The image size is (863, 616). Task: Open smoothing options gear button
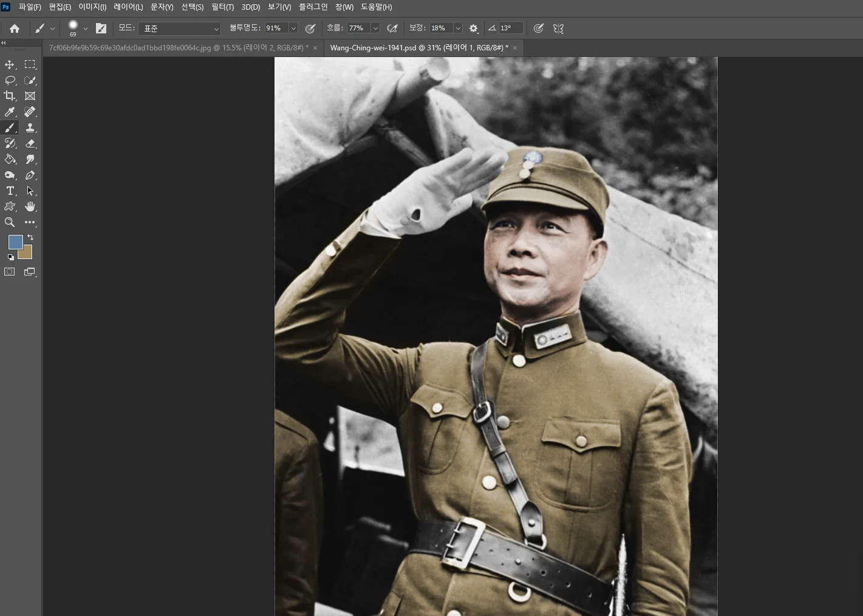[x=474, y=29]
